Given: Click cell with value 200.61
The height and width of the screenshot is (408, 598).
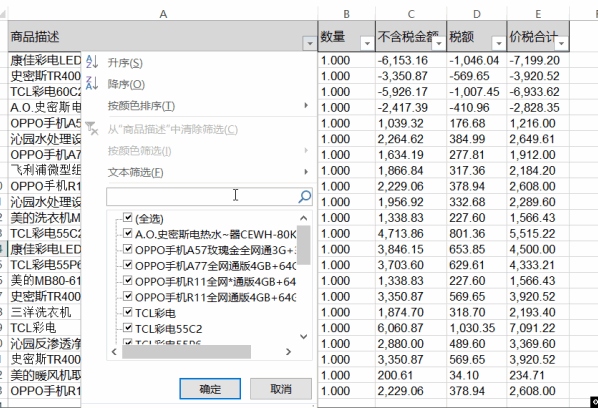Looking at the screenshot, I should [411, 375].
